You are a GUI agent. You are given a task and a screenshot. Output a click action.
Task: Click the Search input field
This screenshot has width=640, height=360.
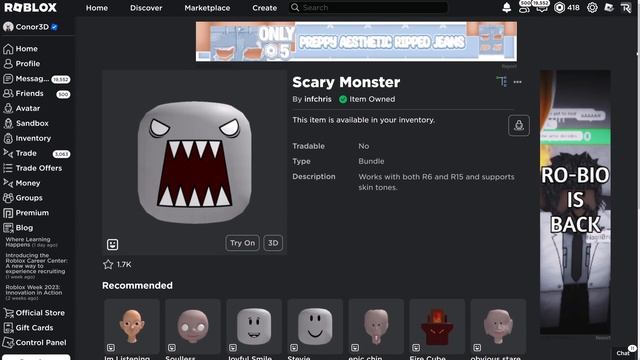368,7
